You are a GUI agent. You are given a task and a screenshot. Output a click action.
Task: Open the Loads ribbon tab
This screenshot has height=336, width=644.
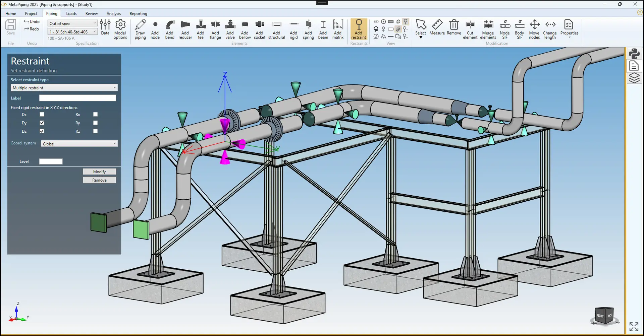(x=71, y=14)
